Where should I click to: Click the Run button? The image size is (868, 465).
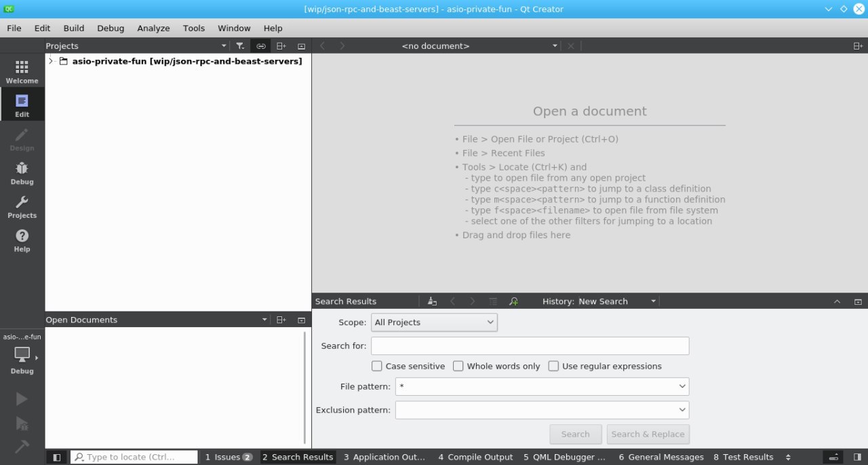(22, 399)
